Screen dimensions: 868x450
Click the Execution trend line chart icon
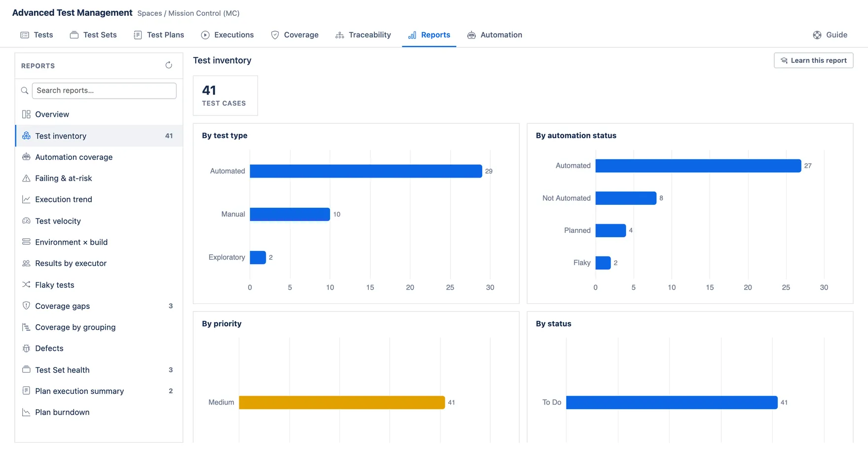26,199
